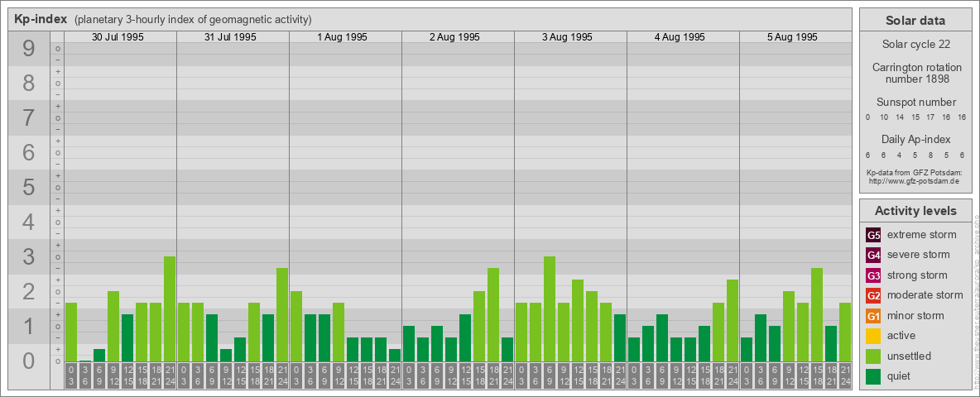Click the 12–15 bar for 3 Aug 1995
The image size is (980, 397).
pyautogui.click(x=578, y=321)
